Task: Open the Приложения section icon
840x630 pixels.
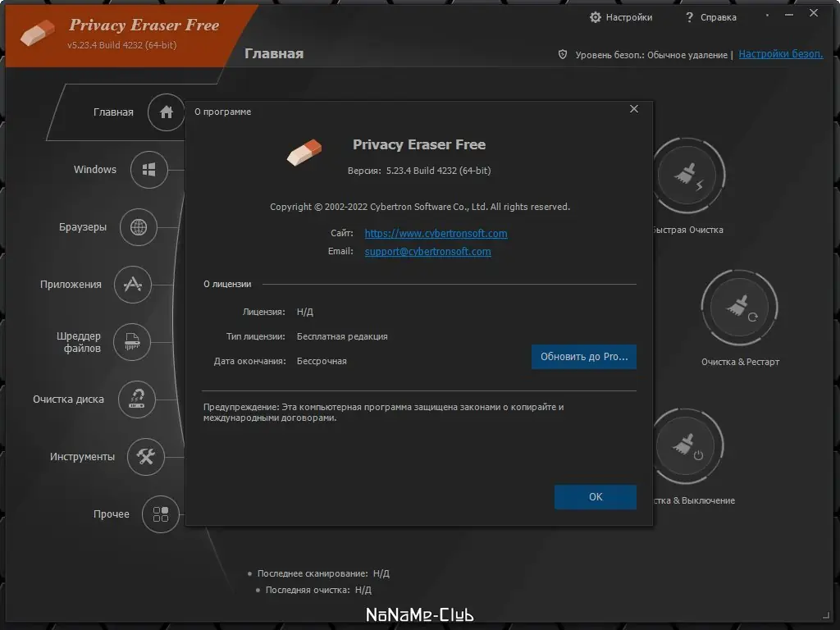Action: click(133, 285)
